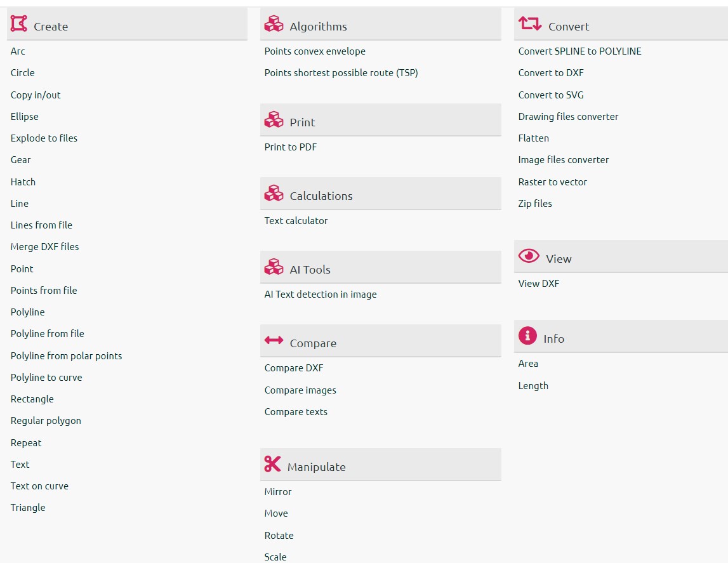Click the Algorithms cube icon

click(274, 22)
